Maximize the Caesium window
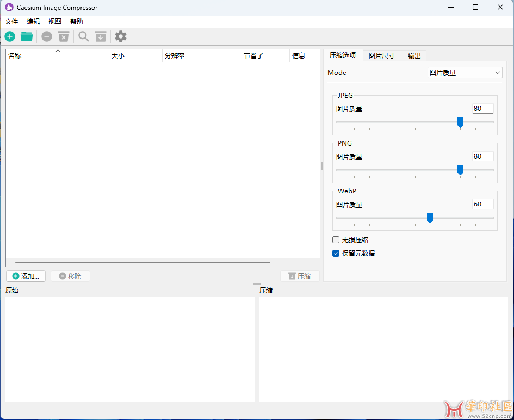The height and width of the screenshot is (420, 514). click(475, 7)
